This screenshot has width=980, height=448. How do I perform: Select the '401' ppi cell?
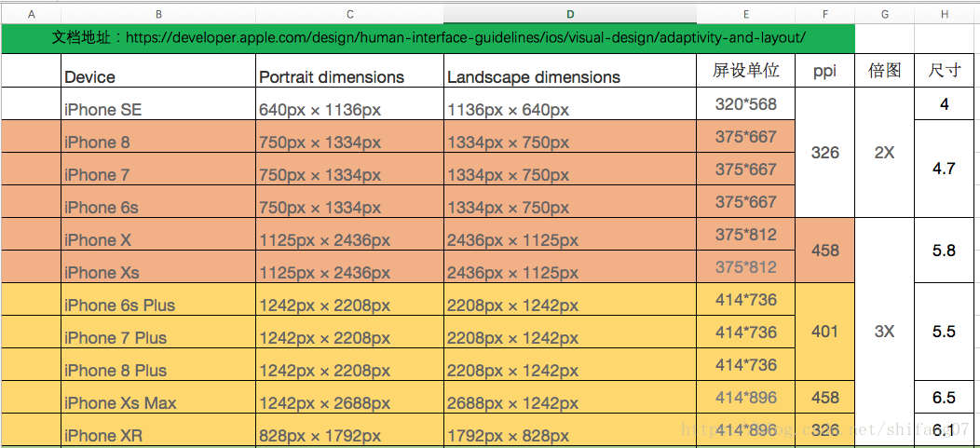pyautogui.click(x=825, y=332)
